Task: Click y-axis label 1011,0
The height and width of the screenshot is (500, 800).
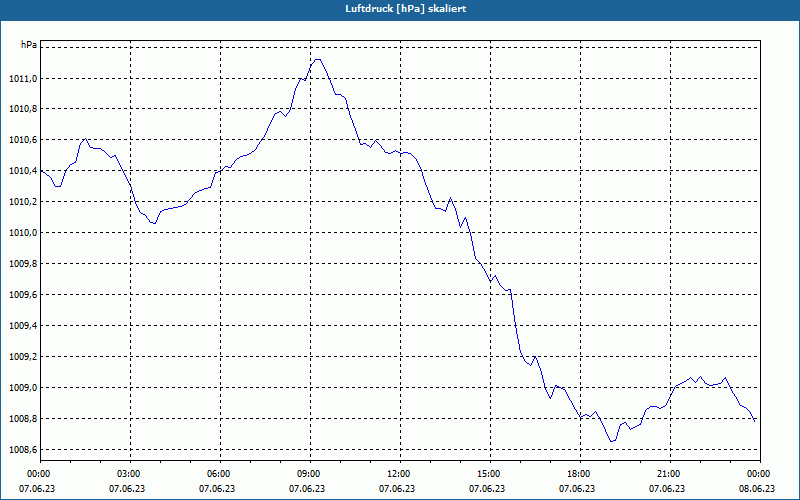Action: pos(23,79)
